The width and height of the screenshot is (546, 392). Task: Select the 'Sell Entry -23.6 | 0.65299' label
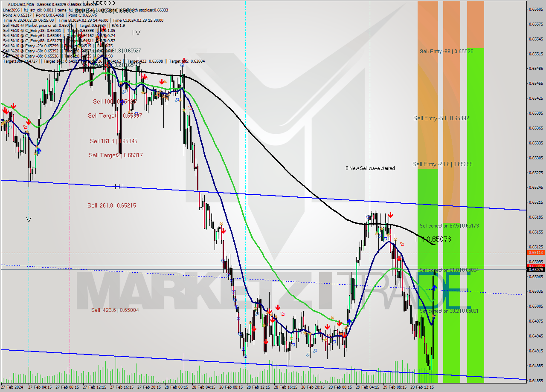tap(442, 164)
